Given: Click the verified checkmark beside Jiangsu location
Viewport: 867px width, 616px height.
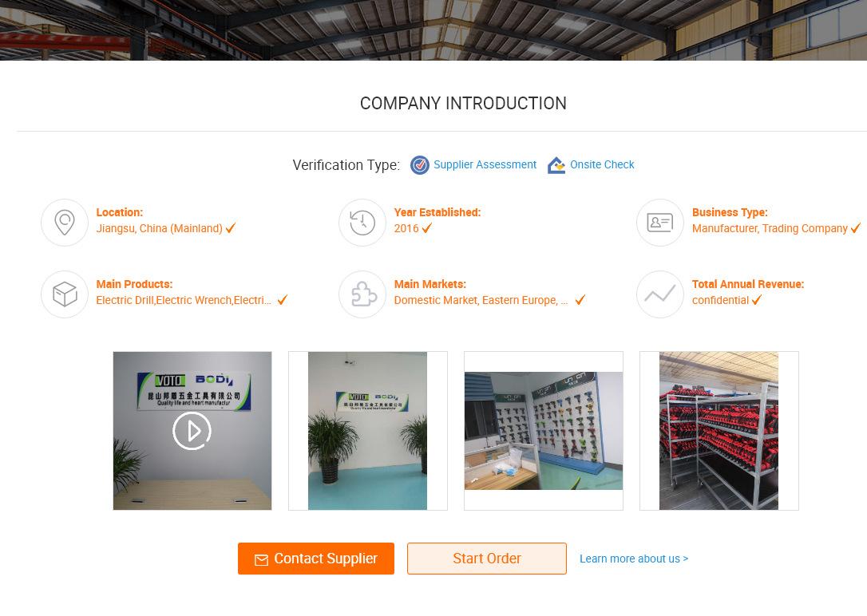Looking at the screenshot, I should (x=231, y=228).
